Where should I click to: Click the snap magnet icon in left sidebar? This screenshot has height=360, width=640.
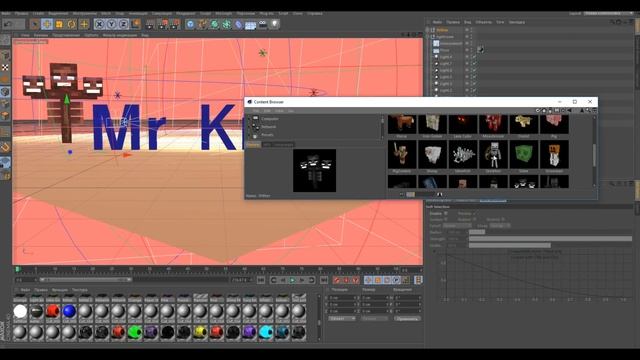click(x=5, y=147)
